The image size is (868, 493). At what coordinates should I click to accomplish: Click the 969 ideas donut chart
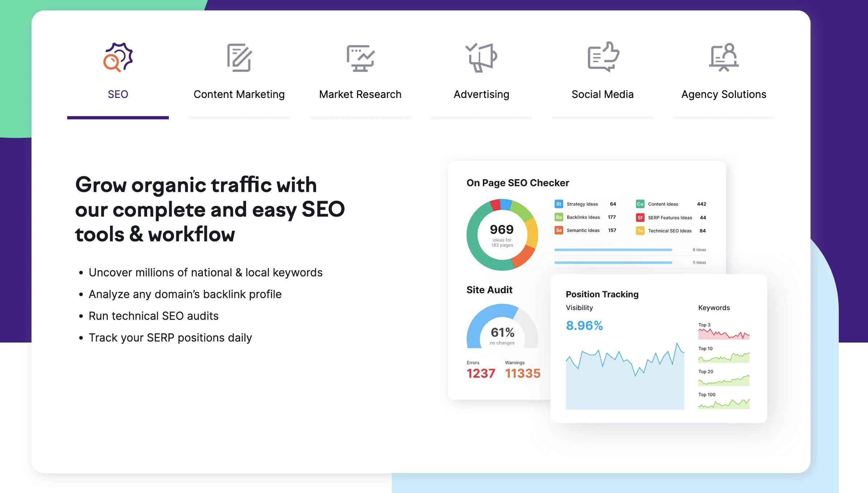502,235
